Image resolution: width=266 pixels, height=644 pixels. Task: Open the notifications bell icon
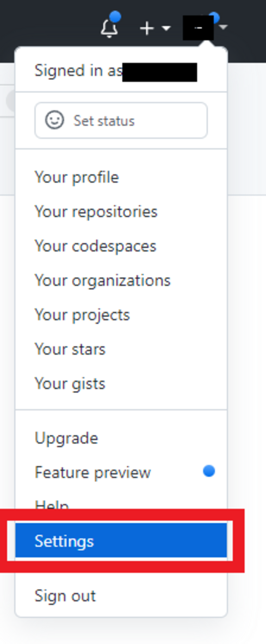click(x=109, y=28)
